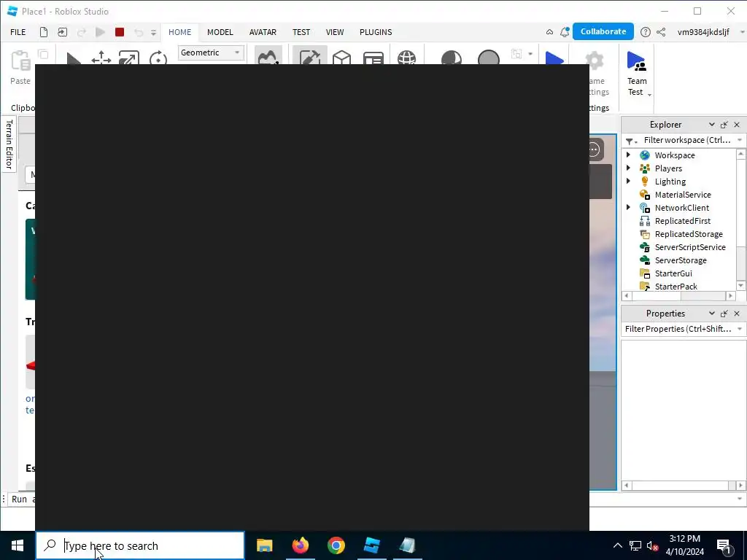747x560 pixels.
Task: Click the gray Color circle icon
Action: (x=488, y=58)
